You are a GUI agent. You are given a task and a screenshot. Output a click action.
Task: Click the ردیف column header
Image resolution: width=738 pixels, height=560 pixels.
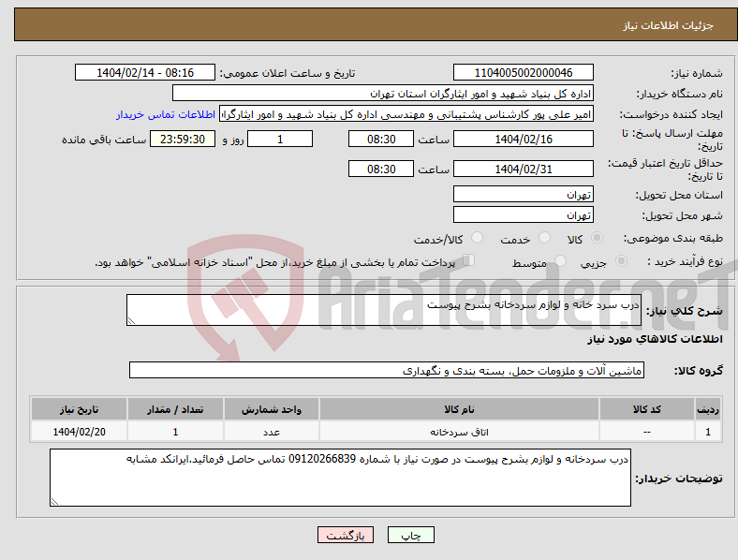click(708, 409)
